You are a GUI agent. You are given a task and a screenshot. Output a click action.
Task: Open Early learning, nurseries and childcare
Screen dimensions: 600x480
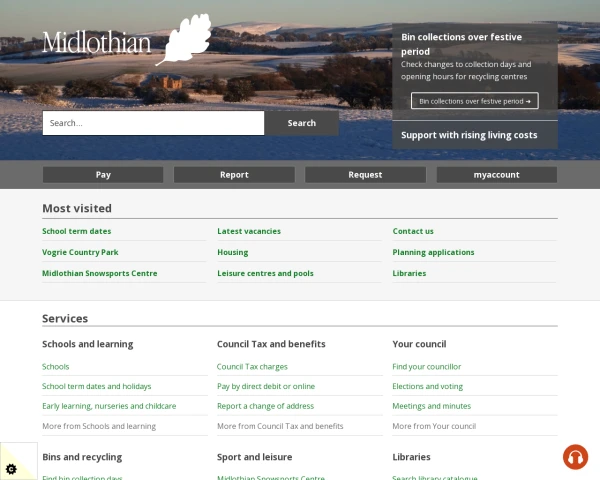109,406
